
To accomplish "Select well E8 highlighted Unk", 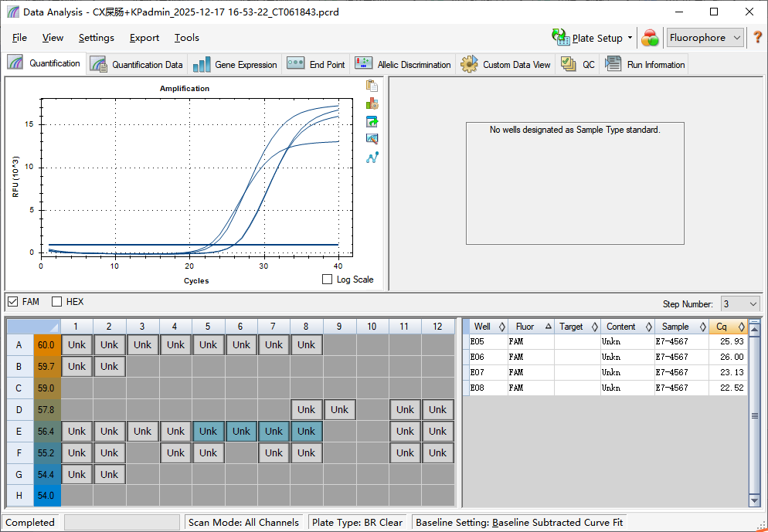I will click(x=307, y=431).
